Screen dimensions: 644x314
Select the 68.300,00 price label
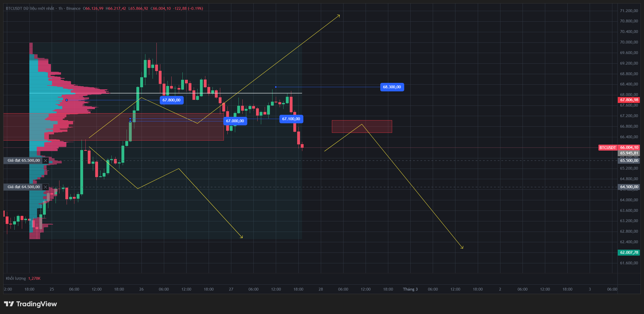click(392, 87)
